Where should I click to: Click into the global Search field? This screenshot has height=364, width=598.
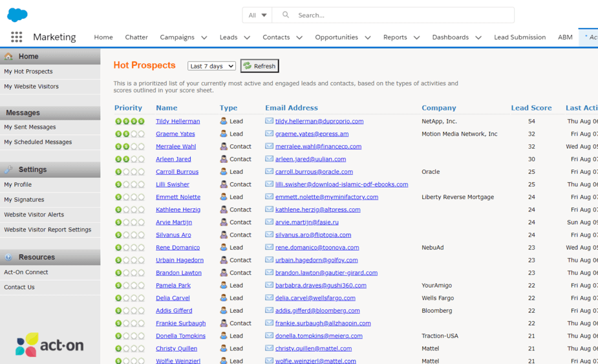click(x=401, y=15)
